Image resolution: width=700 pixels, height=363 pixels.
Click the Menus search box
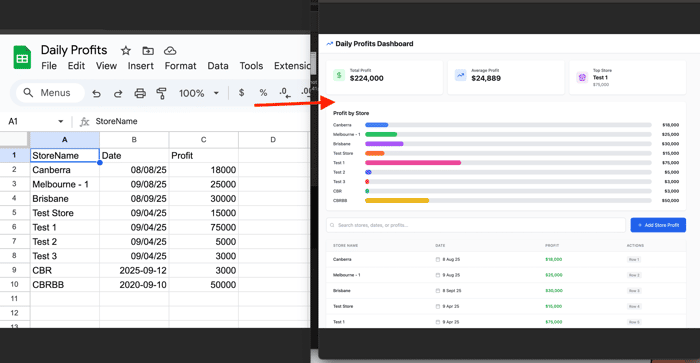point(50,93)
